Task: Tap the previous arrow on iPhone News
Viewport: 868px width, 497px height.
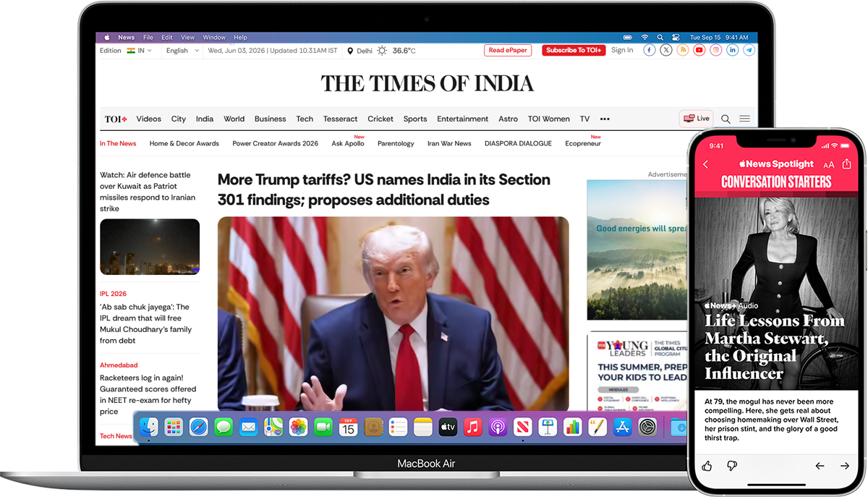Action: click(820, 466)
